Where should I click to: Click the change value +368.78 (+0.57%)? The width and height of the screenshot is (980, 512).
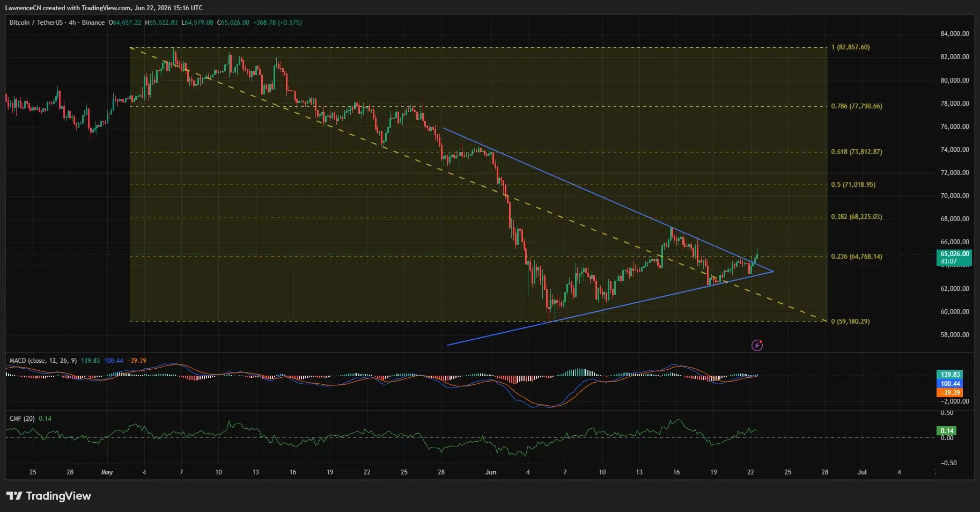point(278,23)
